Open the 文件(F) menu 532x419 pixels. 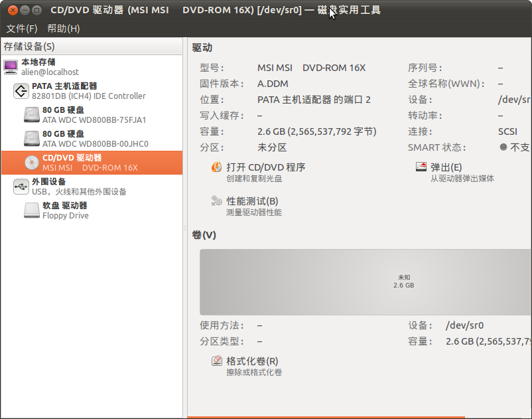click(x=22, y=29)
